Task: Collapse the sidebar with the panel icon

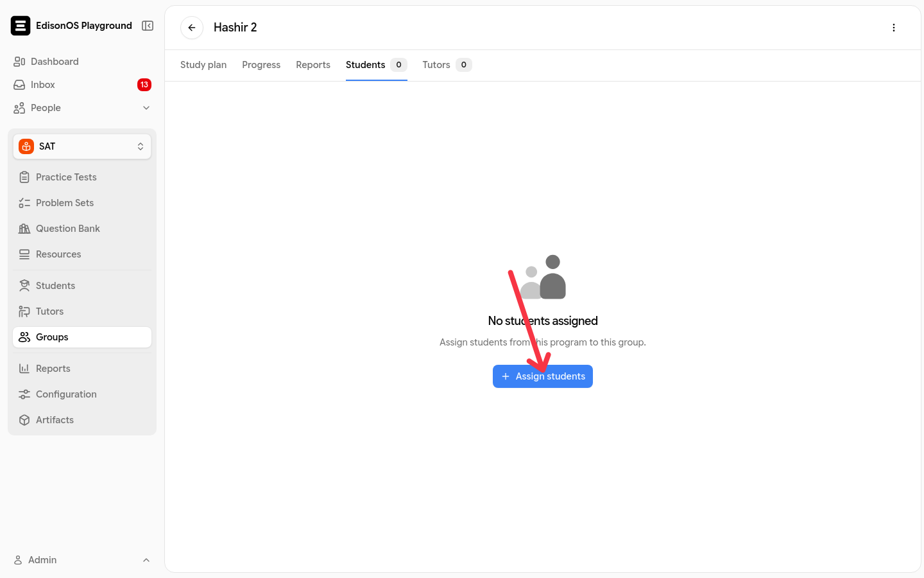Action: (x=148, y=26)
